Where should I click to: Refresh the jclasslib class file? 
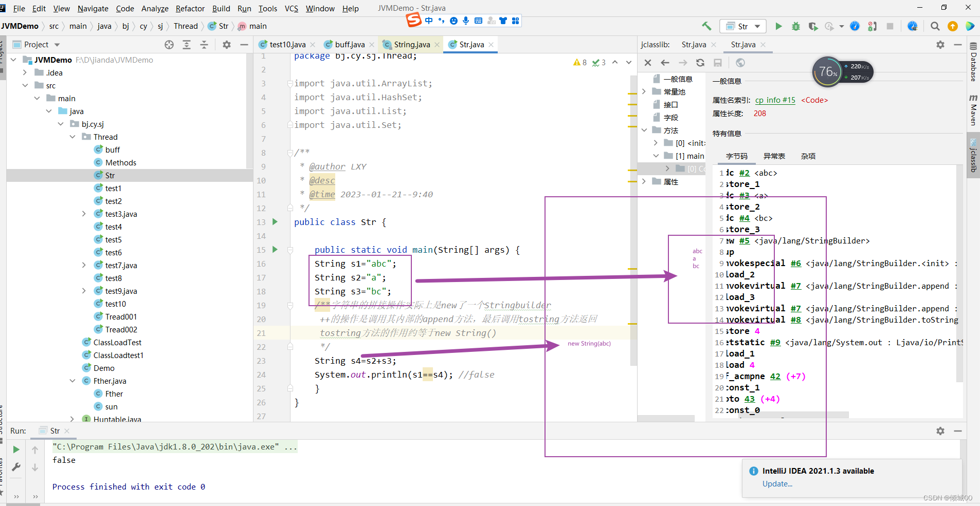click(x=700, y=63)
